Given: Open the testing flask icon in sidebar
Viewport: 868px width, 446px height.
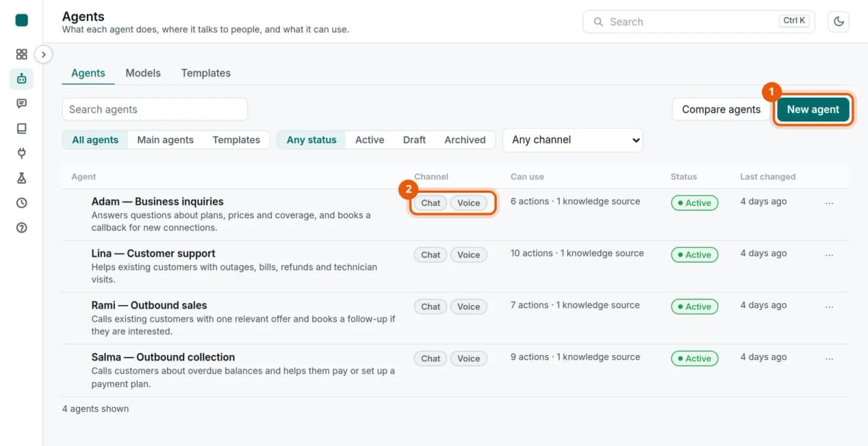Looking at the screenshot, I should pyautogui.click(x=22, y=178).
